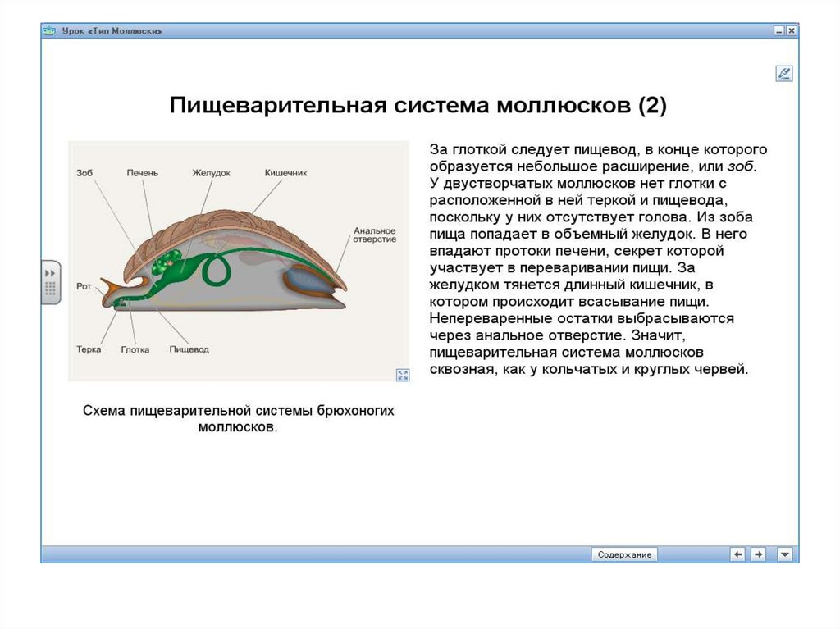
Task: Open the bottom-right dropdown arrow menu
Action: [785, 554]
